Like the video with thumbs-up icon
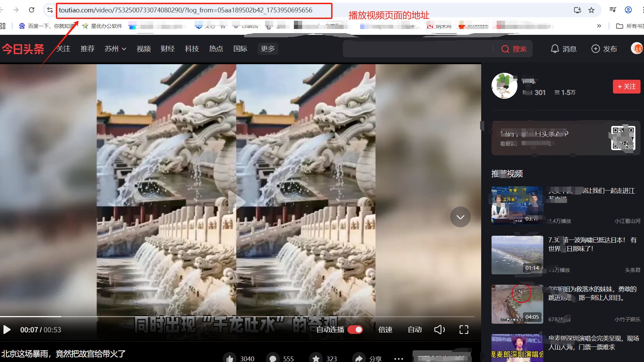Viewport: 644px width, 362px height. pos(230,358)
